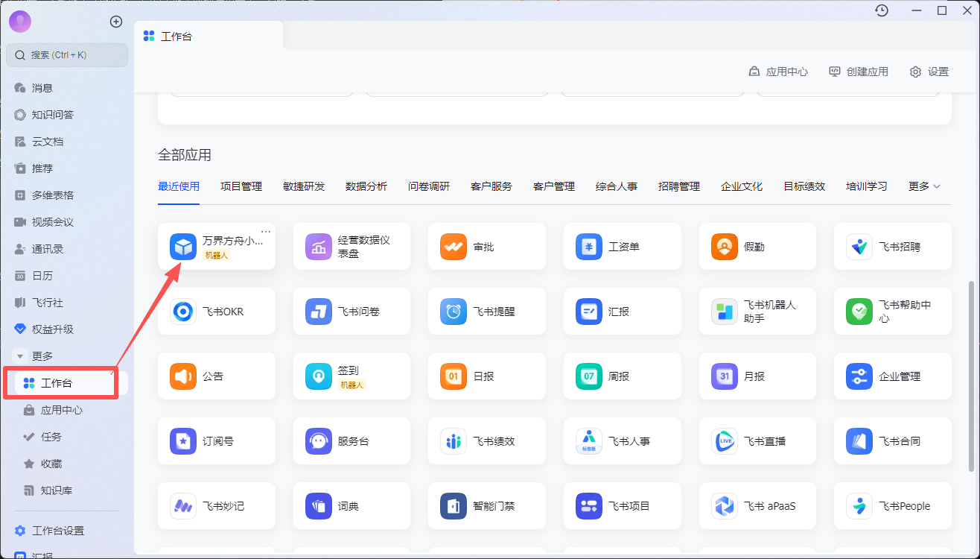Select the 公告 announcement app icon
This screenshot has height=559, width=980.
pos(183,376)
